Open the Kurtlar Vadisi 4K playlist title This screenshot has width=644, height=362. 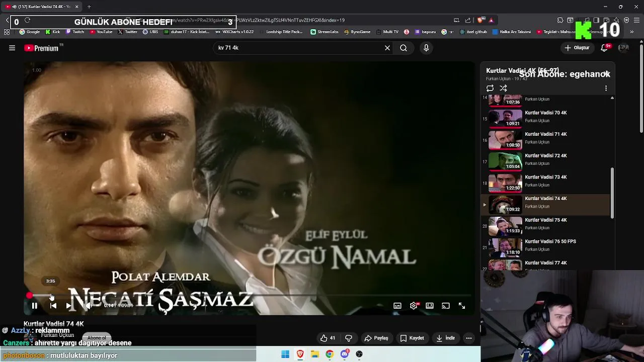click(522, 71)
